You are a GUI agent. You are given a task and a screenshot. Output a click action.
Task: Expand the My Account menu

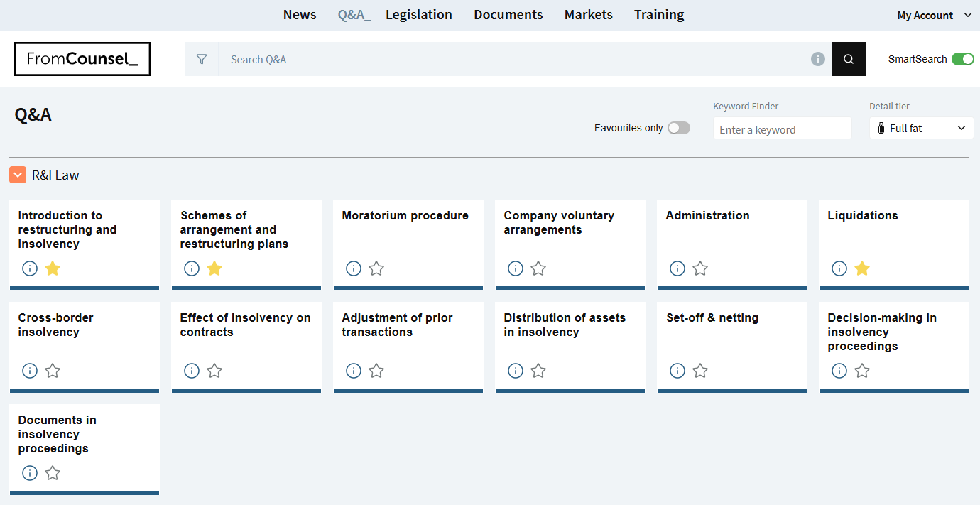click(934, 15)
